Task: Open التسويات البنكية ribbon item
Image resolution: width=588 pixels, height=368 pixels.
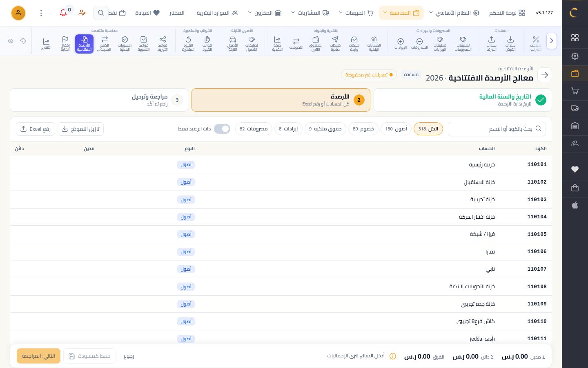Action: (125, 44)
